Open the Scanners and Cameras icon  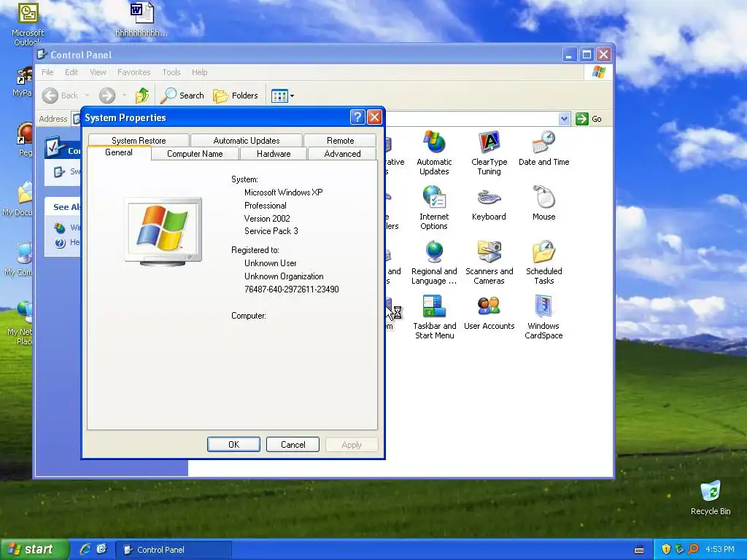click(x=489, y=262)
